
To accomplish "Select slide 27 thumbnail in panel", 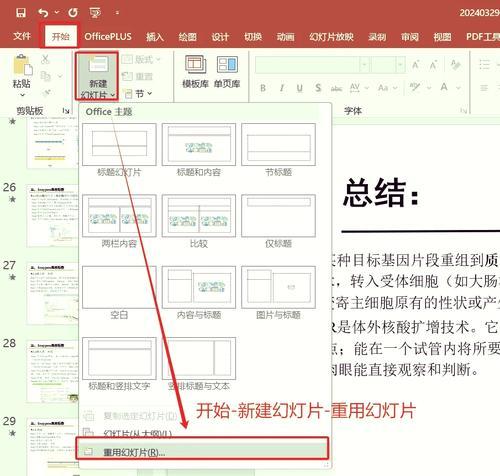I will pyautogui.click(x=53, y=293).
